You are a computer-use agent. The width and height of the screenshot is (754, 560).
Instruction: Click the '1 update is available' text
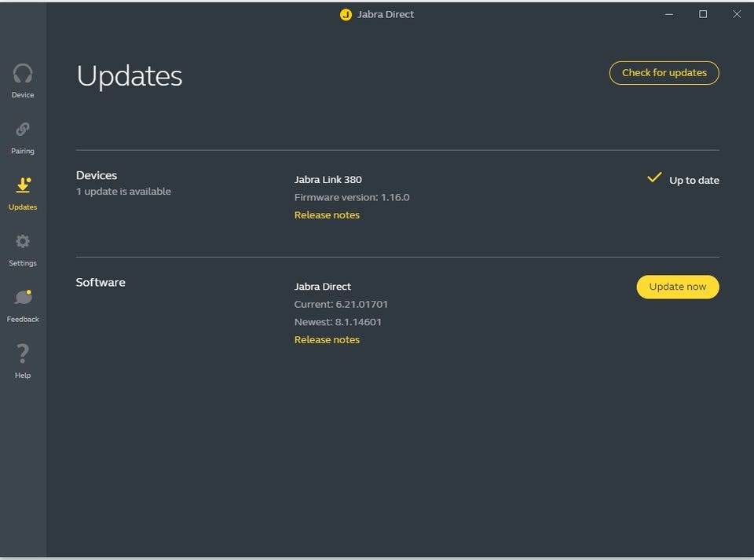pos(123,192)
